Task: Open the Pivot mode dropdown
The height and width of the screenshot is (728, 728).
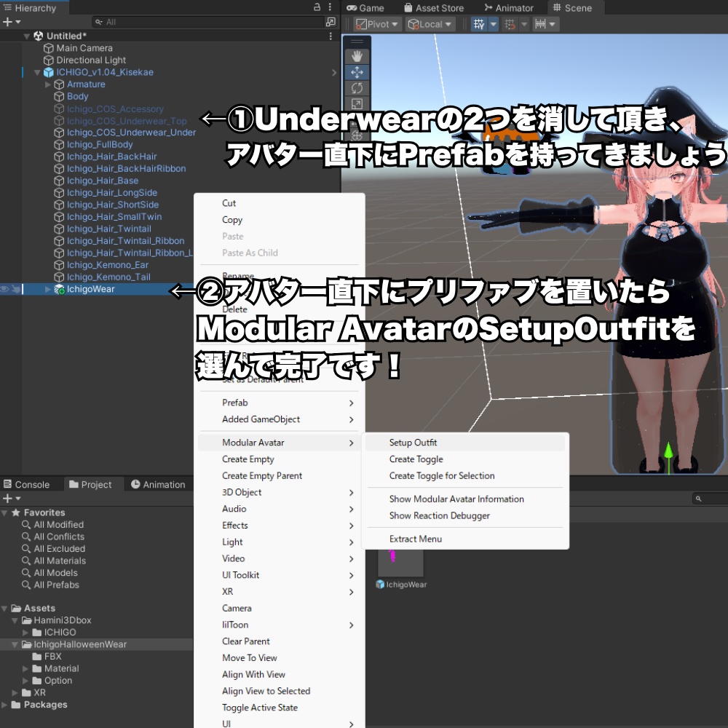Action: click(376, 24)
